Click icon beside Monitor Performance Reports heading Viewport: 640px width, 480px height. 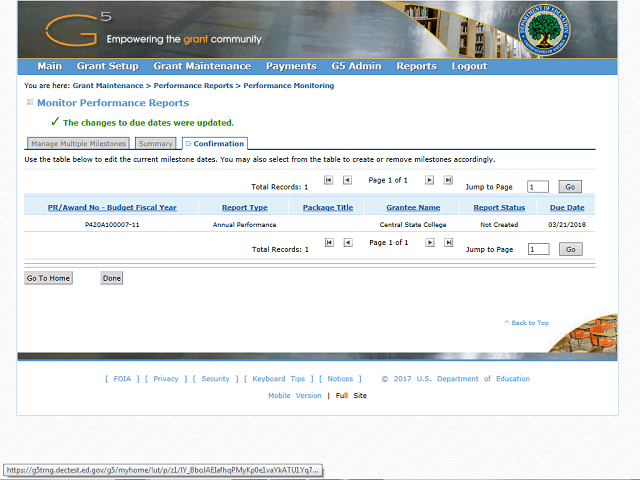tap(30, 102)
